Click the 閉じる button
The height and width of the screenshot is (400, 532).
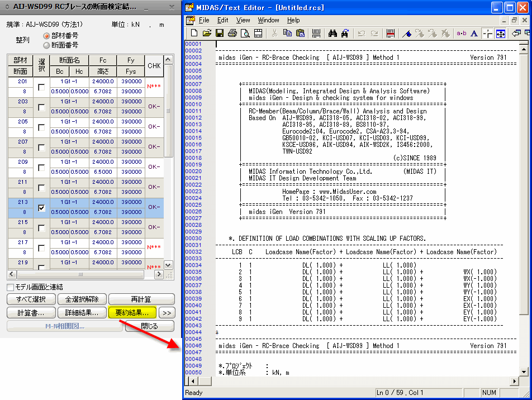click(x=150, y=326)
